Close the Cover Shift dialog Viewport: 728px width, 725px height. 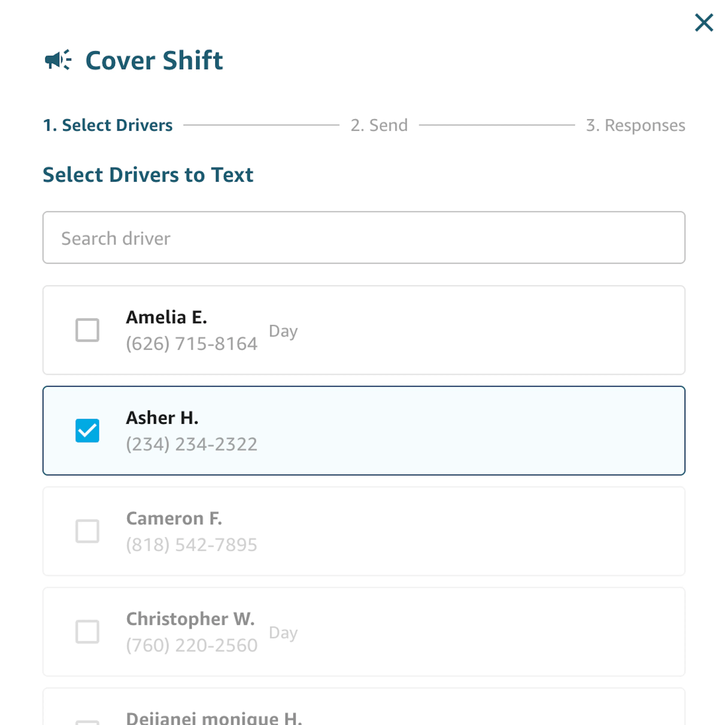(x=704, y=23)
